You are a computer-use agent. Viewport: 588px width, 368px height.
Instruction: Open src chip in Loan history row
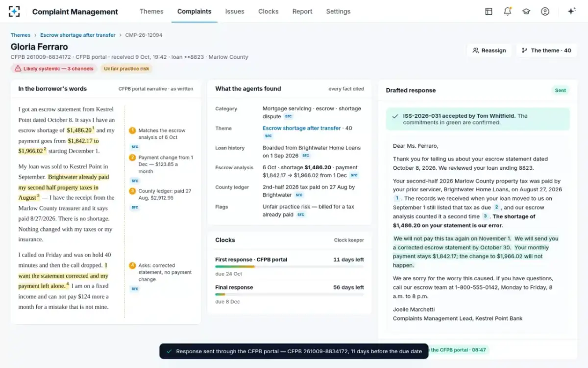(305, 156)
